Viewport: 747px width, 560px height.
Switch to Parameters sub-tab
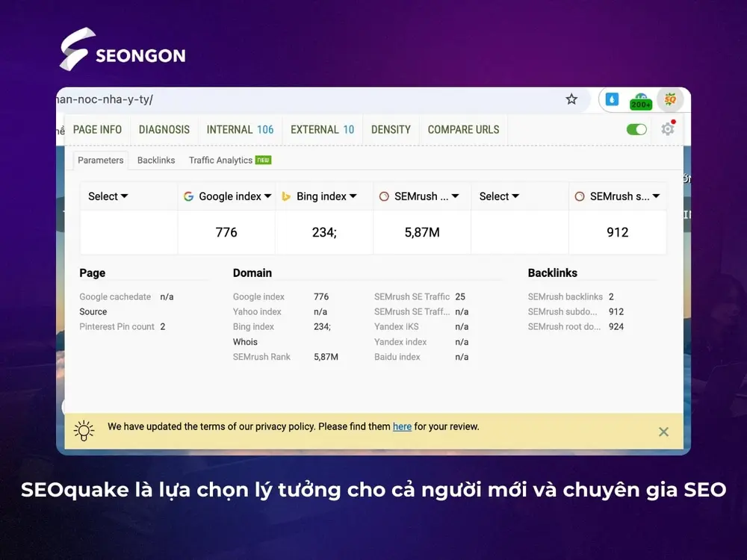pos(101,161)
